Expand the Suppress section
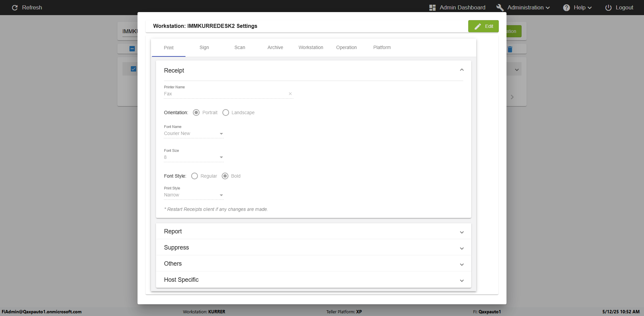The image size is (644, 316). tap(313, 247)
